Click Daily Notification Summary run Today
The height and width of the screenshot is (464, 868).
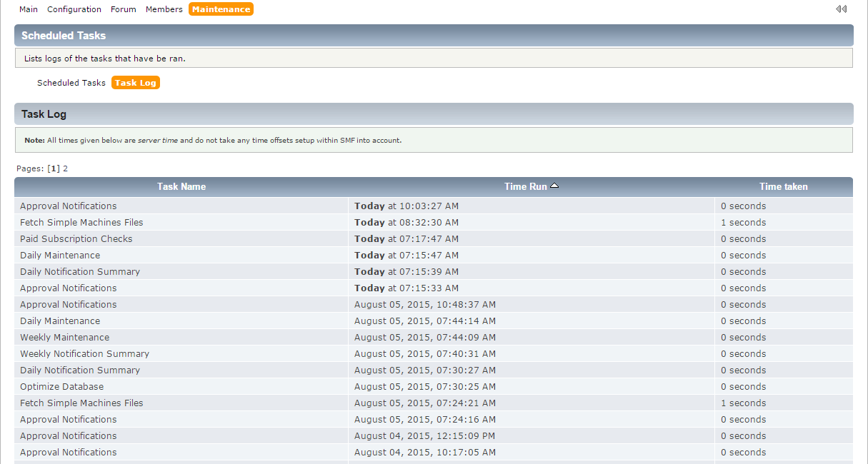(x=80, y=271)
